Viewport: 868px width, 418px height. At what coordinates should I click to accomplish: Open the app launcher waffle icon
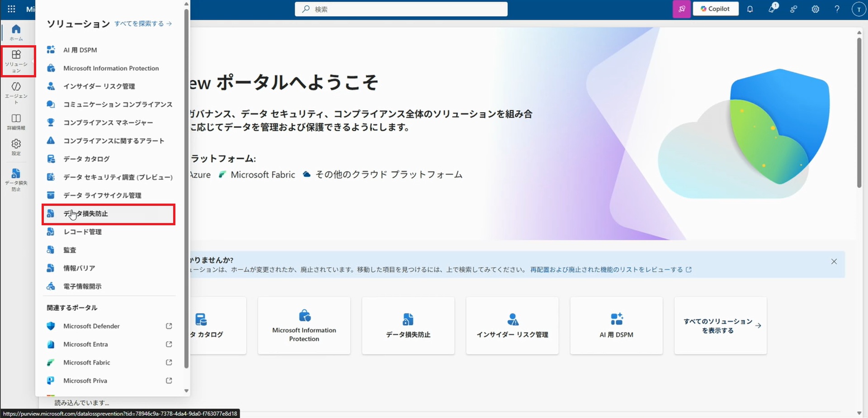tap(11, 9)
